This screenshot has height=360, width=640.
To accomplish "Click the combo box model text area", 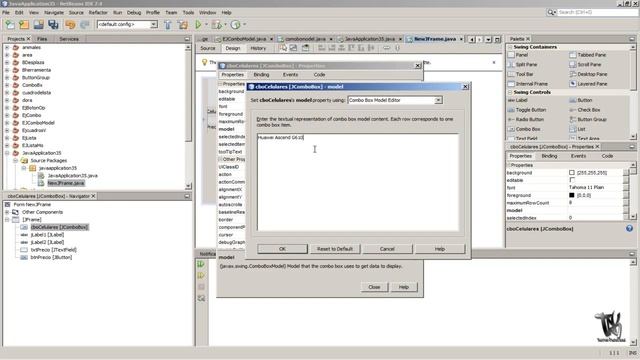I will [358, 182].
